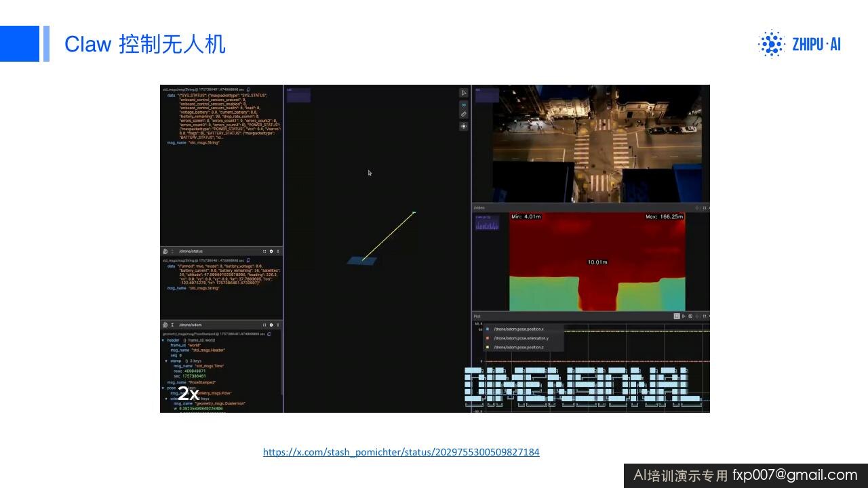Click yellow swatch of position.z legend entry
This screenshot has width=868, height=488.
(488, 347)
